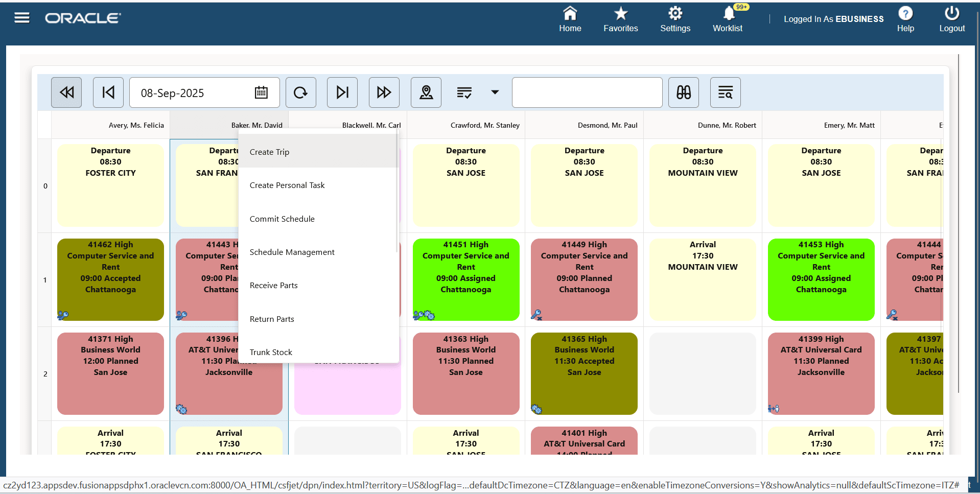Viewport: 980px width, 494px height.
Task: Open Oracle Help
Action: pyautogui.click(x=905, y=19)
